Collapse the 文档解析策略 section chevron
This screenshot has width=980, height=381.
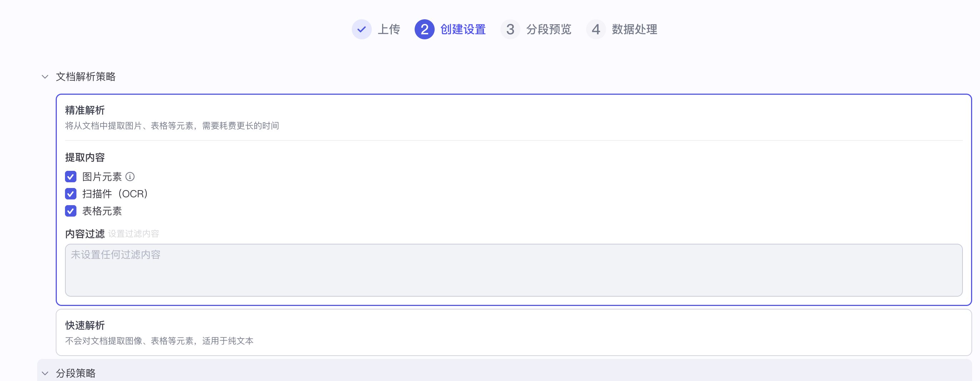pyautogui.click(x=45, y=76)
